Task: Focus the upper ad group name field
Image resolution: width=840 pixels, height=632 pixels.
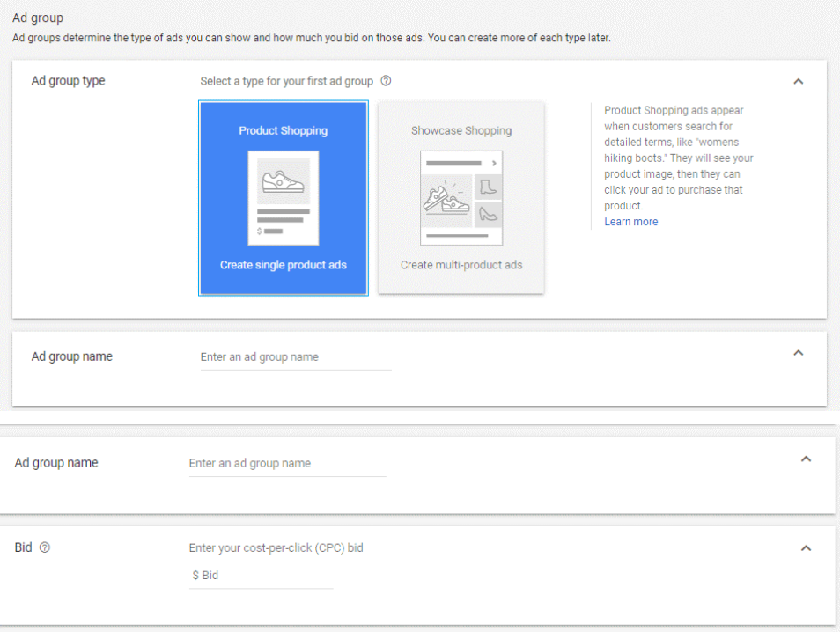Action: coord(296,357)
